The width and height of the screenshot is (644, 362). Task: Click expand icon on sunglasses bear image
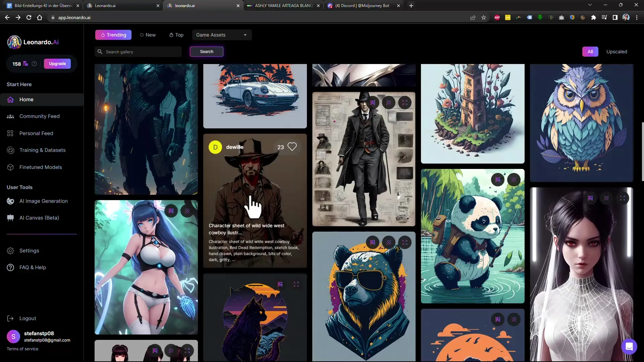click(405, 242)
